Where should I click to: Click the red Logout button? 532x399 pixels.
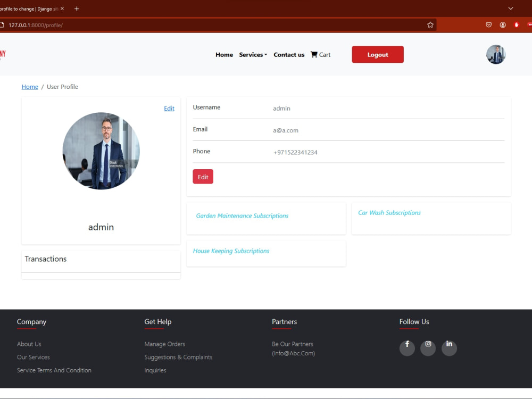click(x=378, y=55)
